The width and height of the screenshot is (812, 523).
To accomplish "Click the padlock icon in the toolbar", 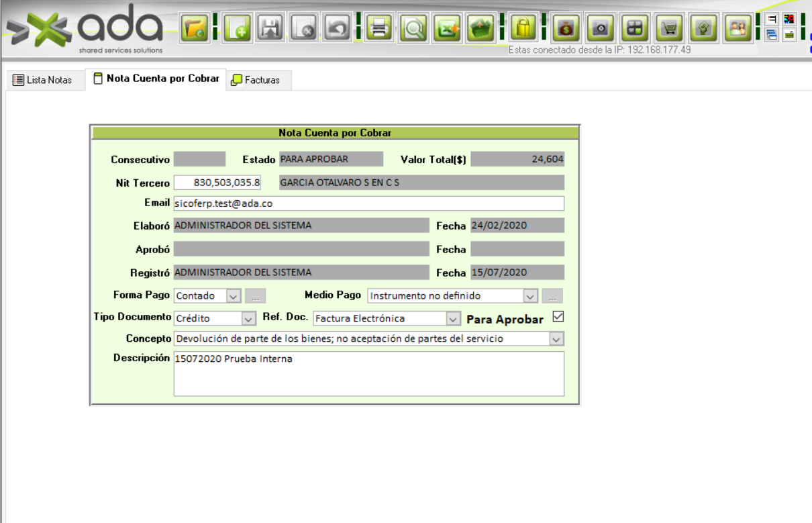I will pos(523,29).
